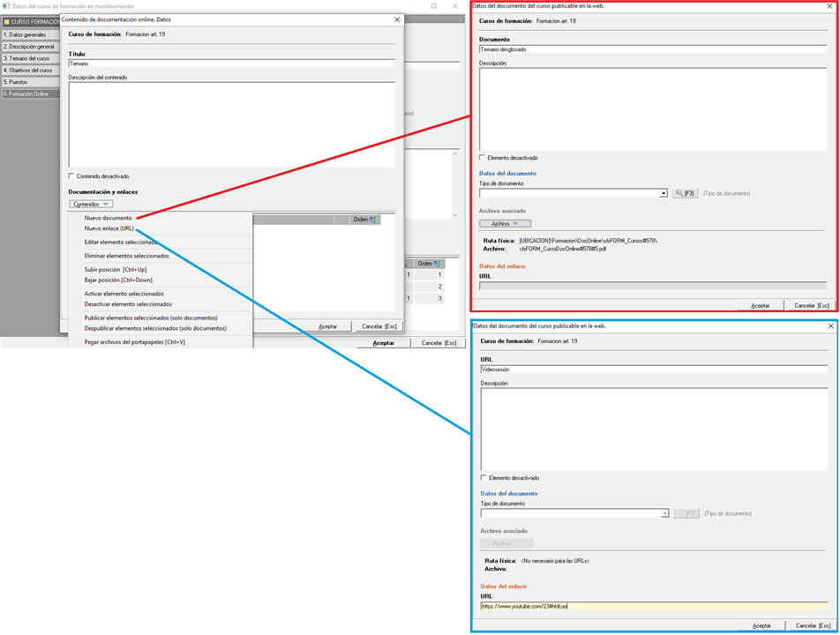Screen dimensions: 840x635
Task: Choose Nuevo enlace (URL) menu entry
Action: 109,228
